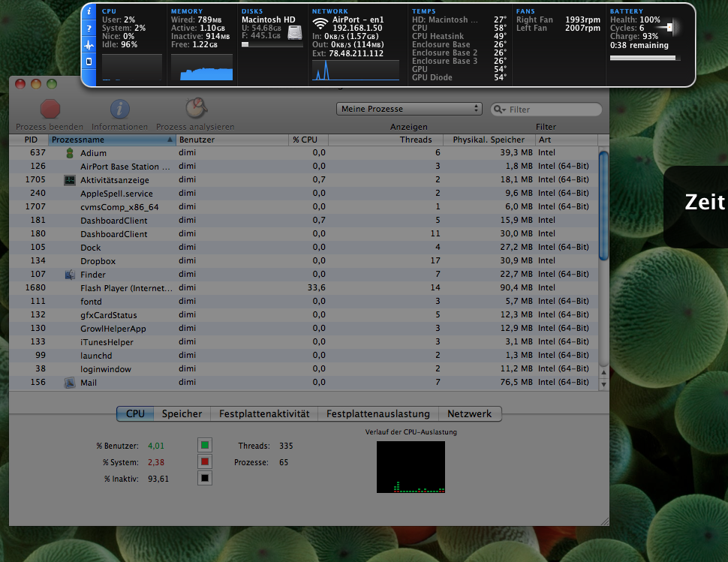
Task: Sort by Art column header
Action: 567,140
